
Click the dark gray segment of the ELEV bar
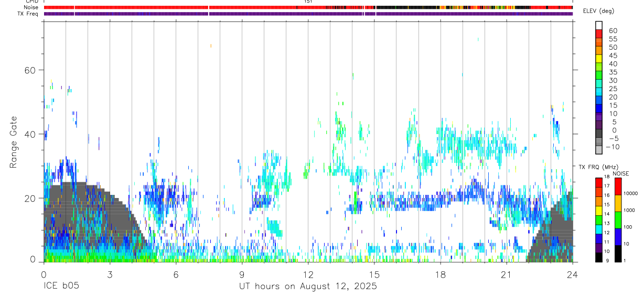pos(599,134)
